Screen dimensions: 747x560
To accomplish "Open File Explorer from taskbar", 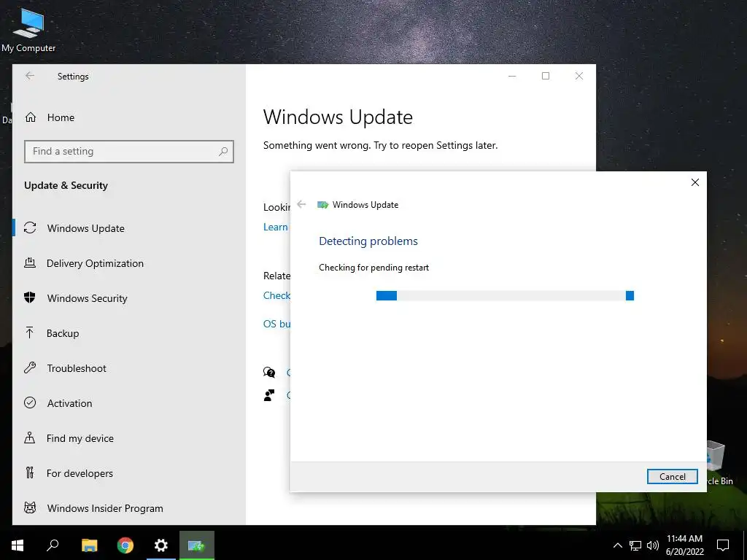I will 89,545.
